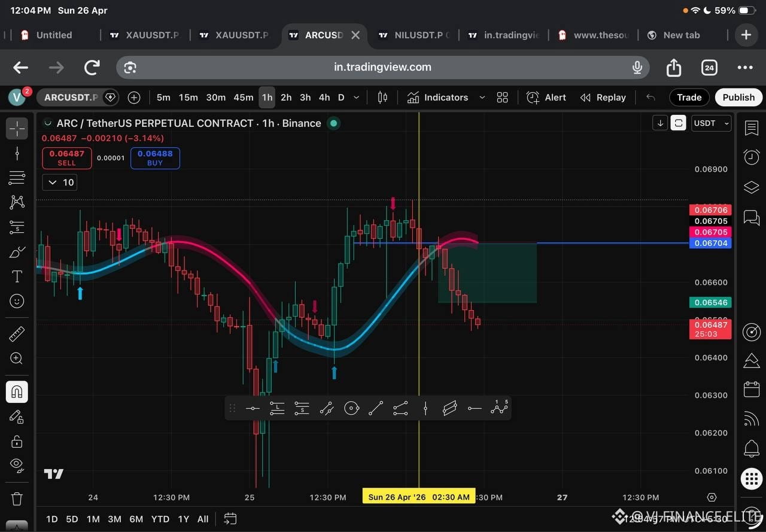
Task: Remove drawings with the trash icon
Action: [17, 498]
